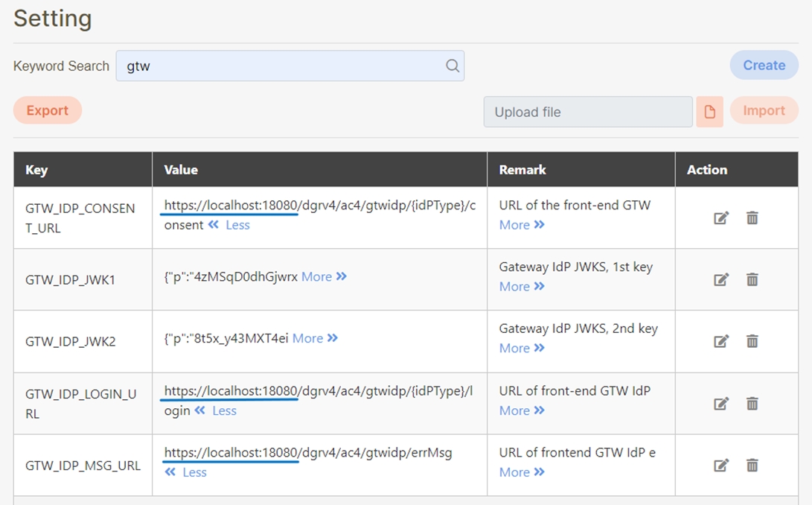Open editor for GTW_IDP_LOGIN_URL row
812x505 pixels.
pos(720,403)
